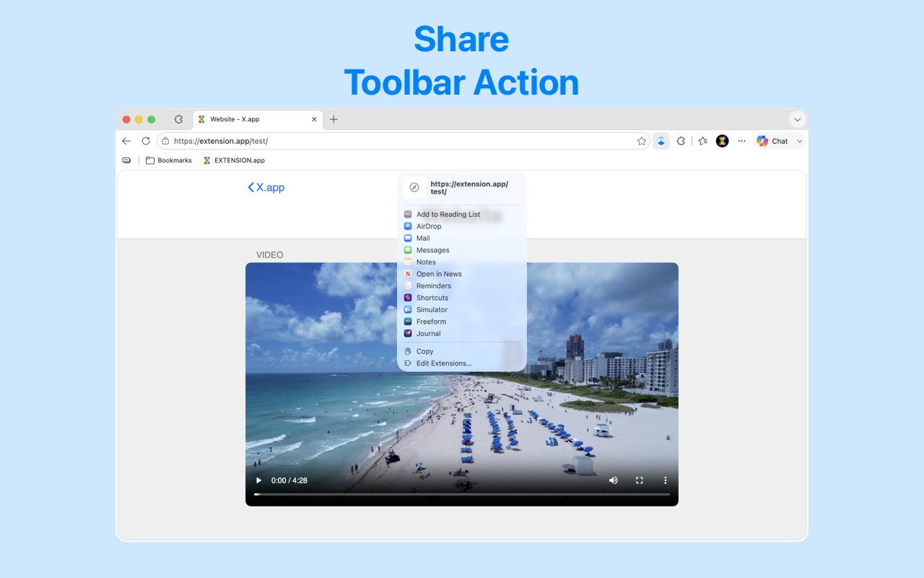Mute the video volume

point(614,480)
